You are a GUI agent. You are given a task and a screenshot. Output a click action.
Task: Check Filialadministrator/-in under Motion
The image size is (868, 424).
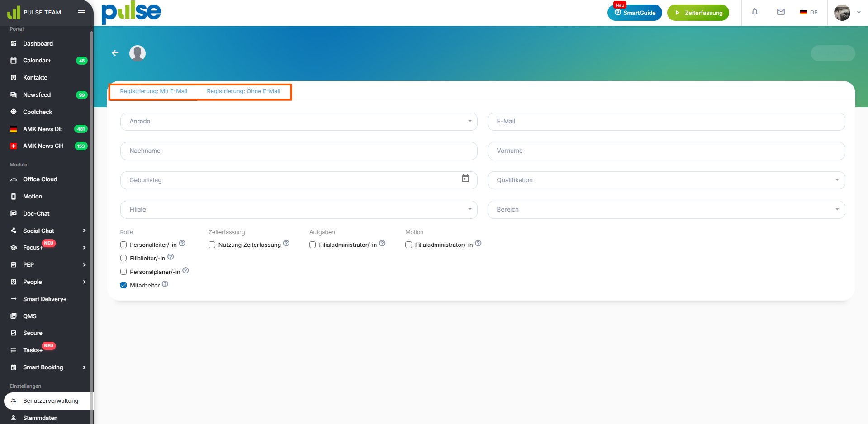[408, 245]
